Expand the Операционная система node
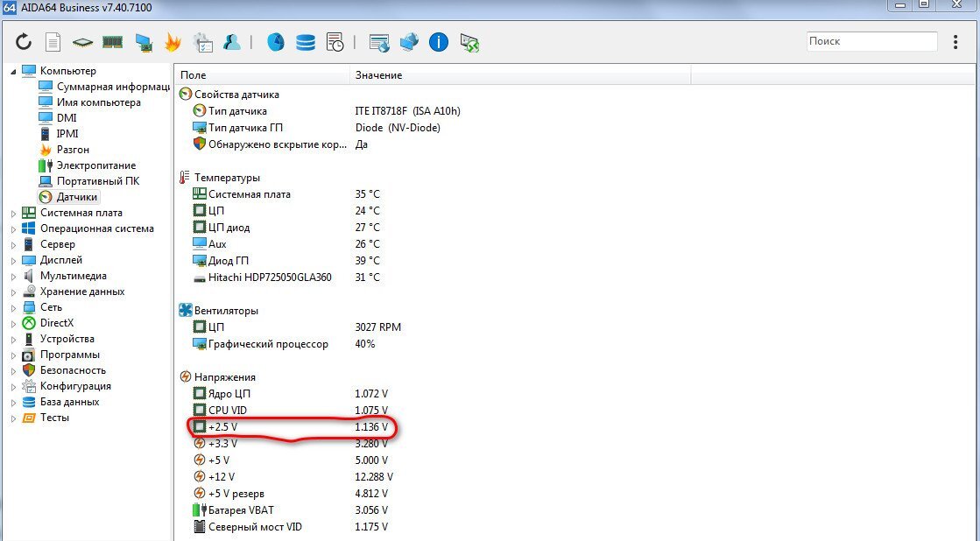Viewport: 980px width, 541px height. tap(13, 229)
